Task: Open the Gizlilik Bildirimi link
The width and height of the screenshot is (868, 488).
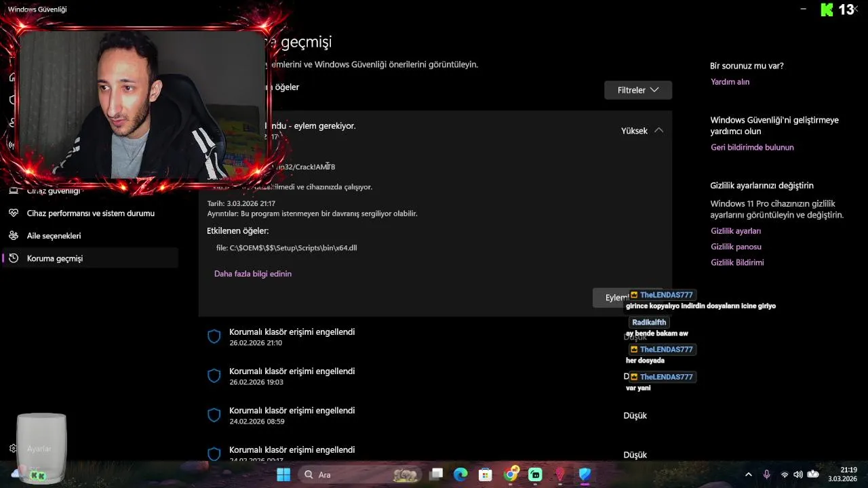Action: [x=737, y=262]
